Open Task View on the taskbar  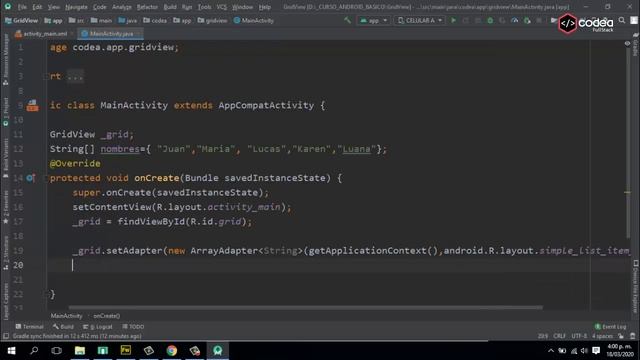point(57,350)
